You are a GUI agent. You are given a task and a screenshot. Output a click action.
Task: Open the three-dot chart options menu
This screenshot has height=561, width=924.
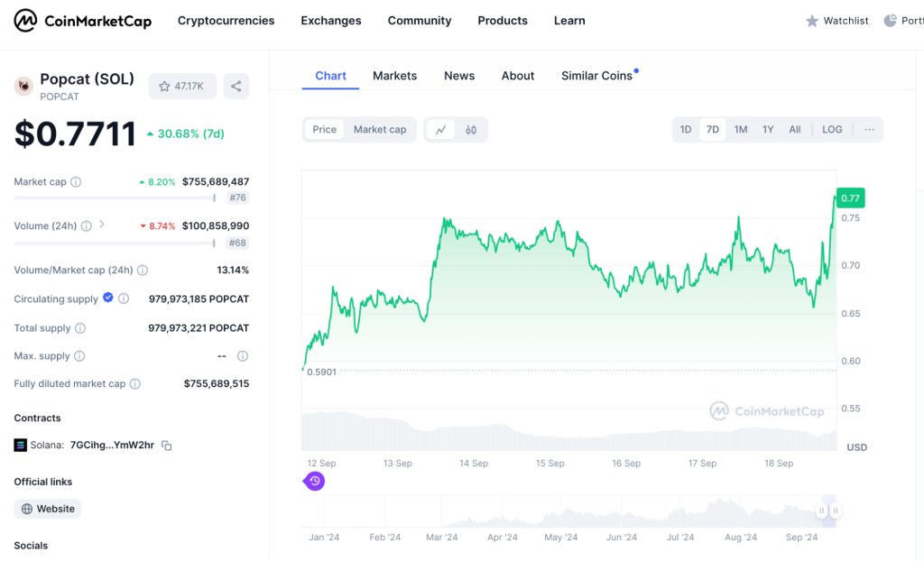tap(869, 130)
